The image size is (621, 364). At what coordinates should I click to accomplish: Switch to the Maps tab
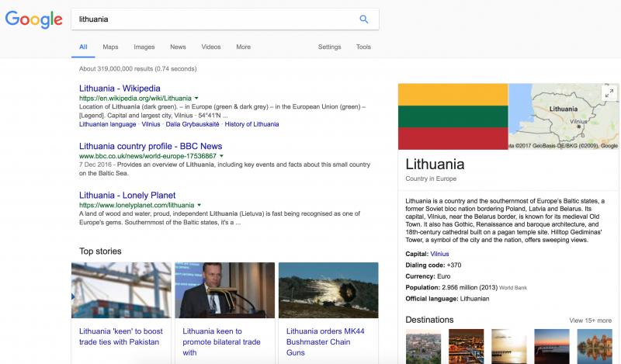[x=110, y=47]
